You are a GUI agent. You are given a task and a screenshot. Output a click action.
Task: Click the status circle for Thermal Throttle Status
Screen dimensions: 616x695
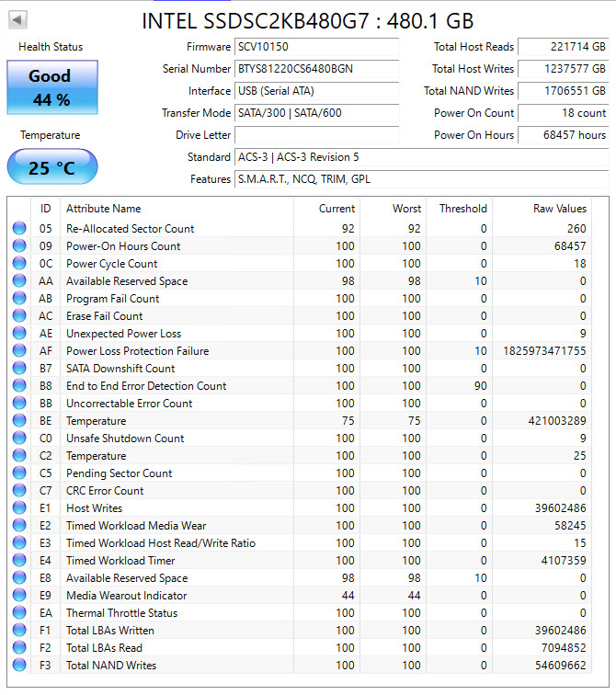coord(19,612)
